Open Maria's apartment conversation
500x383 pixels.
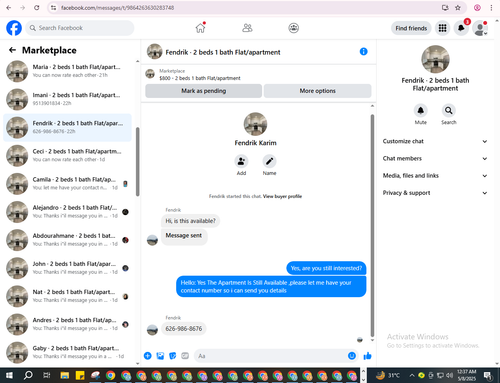[x=68, y=71]
